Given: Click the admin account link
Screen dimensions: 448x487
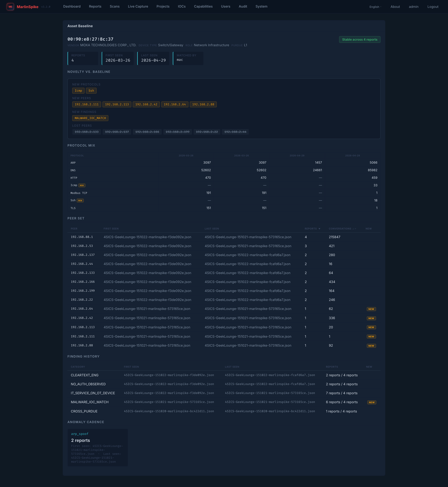Looking at the screenshot, I should 414,7.
